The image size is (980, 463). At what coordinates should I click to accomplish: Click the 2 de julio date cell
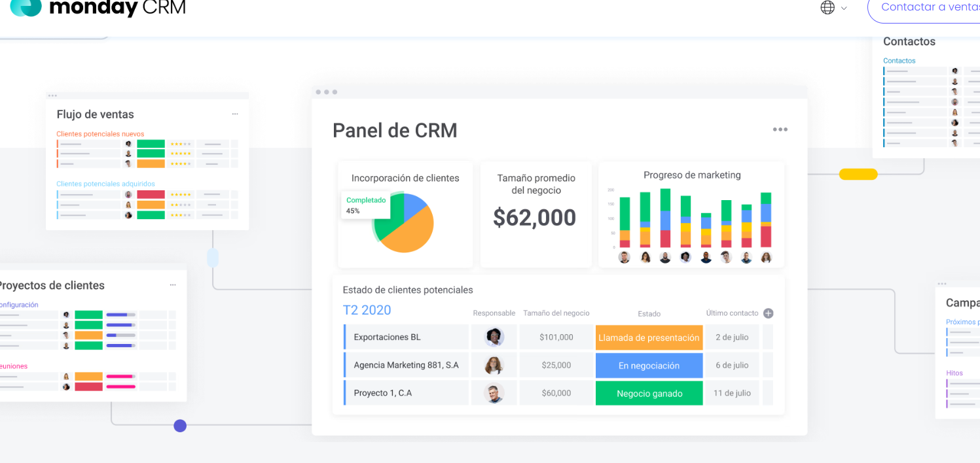tap(732, 337)
